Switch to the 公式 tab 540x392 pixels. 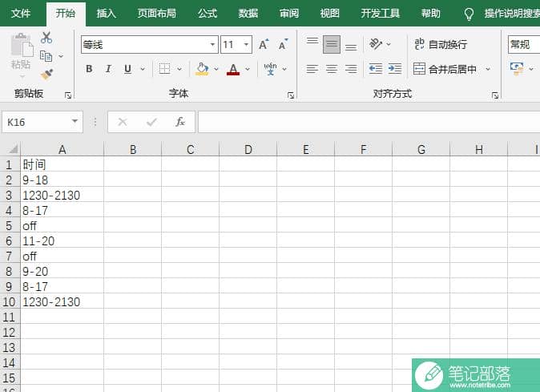[x=208, y=14]
